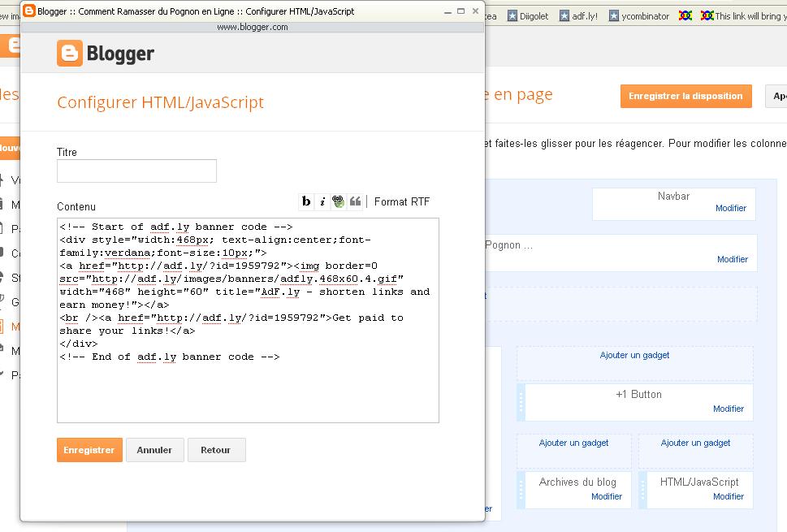Cancel with the Annuler button

(x=154, y=450)
